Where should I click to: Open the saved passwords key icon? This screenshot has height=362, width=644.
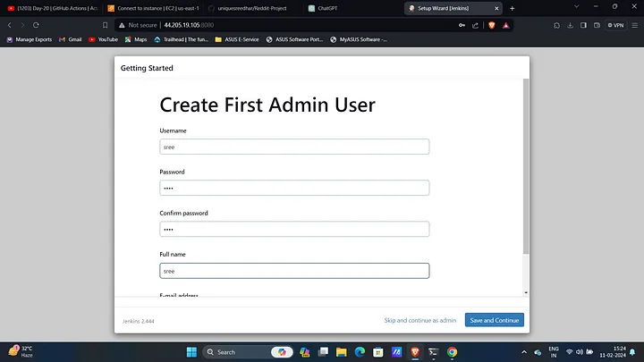462,25
